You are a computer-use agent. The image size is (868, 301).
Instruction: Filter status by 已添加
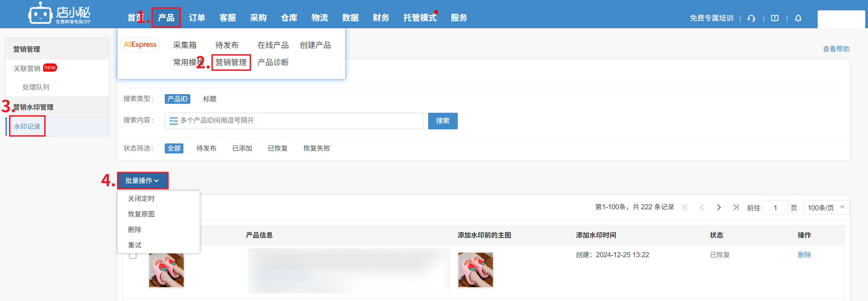coord(242,148)
